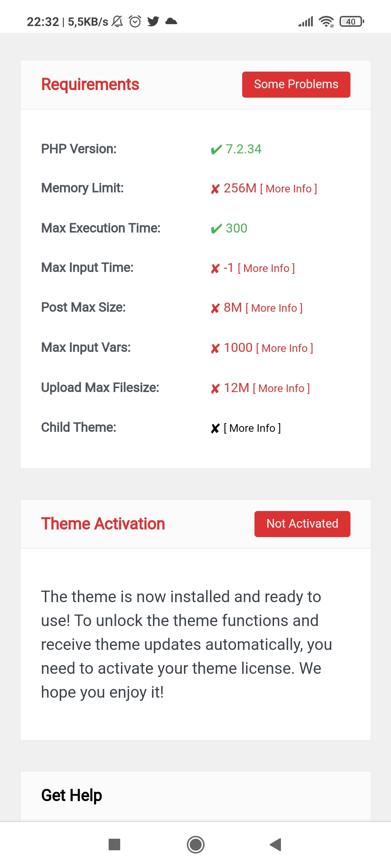Open More Info for Post Max Size
This screenshot has width=391, height=868.
coord(274,308)
